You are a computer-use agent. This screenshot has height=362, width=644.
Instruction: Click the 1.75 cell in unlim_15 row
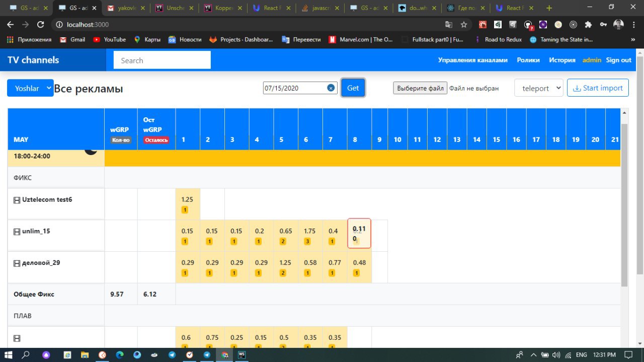pyautogui.click(x=310, y=236)
